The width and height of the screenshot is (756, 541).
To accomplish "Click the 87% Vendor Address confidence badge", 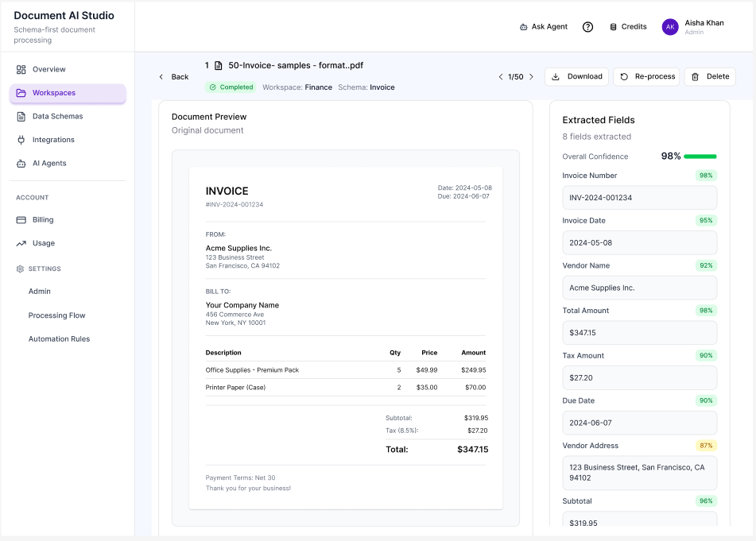I will 706,446.
